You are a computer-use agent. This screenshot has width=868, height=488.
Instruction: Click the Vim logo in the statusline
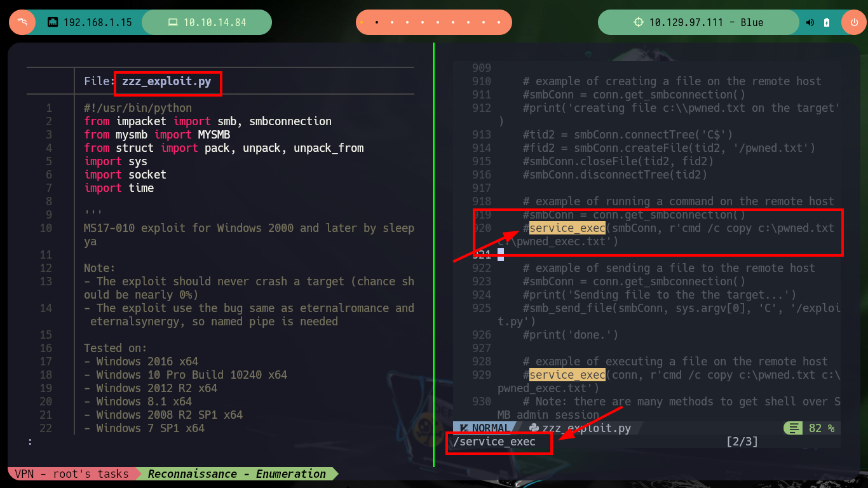pyautogui.click(x=465, y=428)
